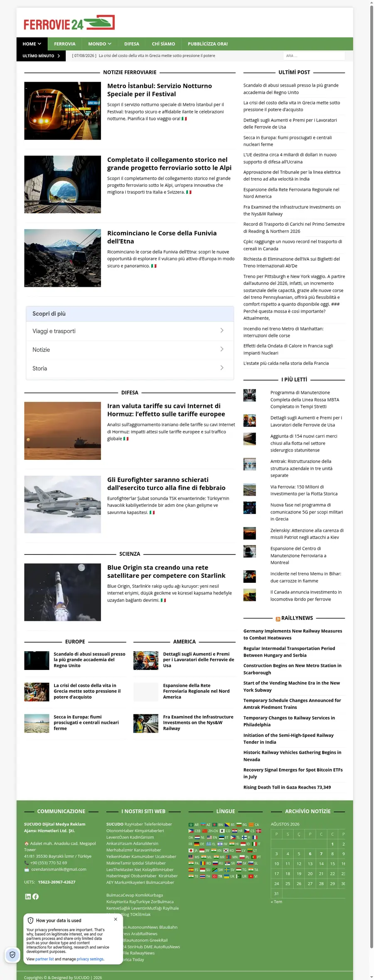The height and width of the screenshot is (980, 374).
Task: Click the 'partner list' link in popup
Action: (x=44, y=959)
